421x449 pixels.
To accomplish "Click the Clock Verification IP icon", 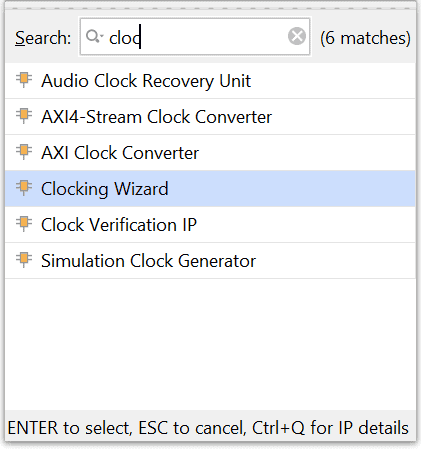I will tap(24, 224).
